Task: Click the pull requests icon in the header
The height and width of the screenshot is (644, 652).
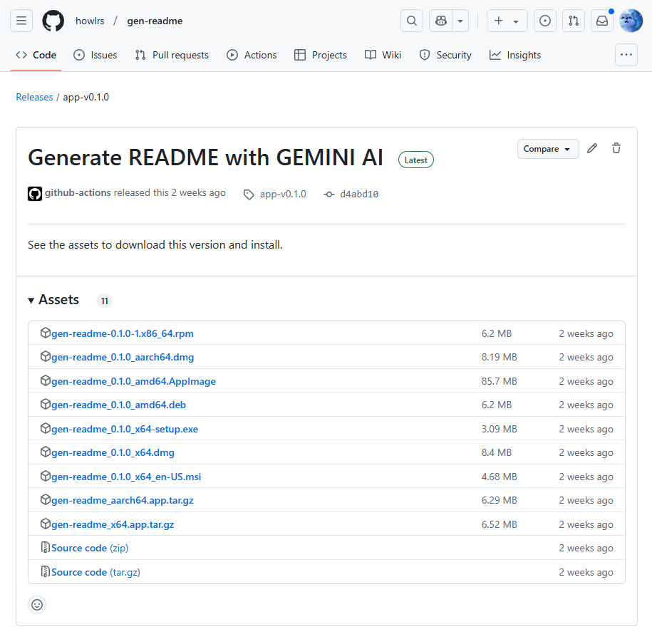Action: coord(573,21)
